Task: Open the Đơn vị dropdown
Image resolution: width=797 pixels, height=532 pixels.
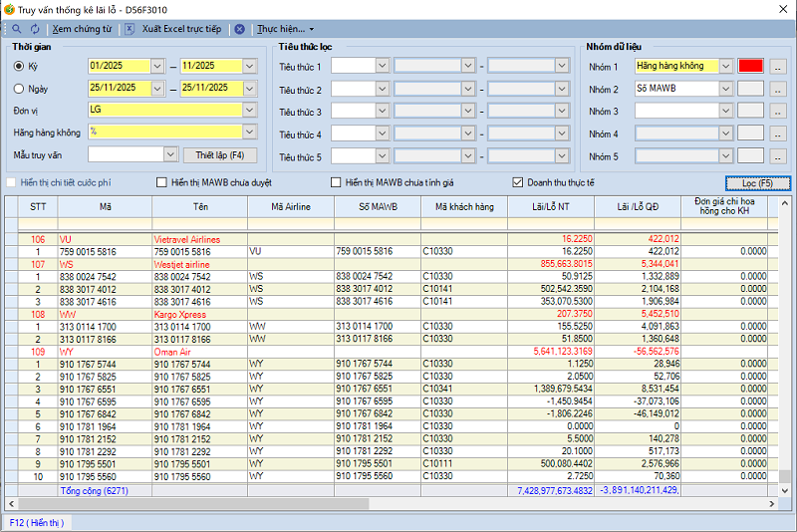Action: click(248, 110)
